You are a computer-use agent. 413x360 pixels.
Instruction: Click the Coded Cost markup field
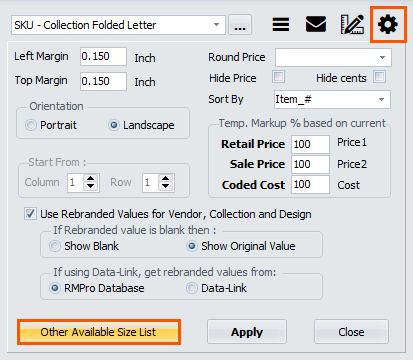310,184
